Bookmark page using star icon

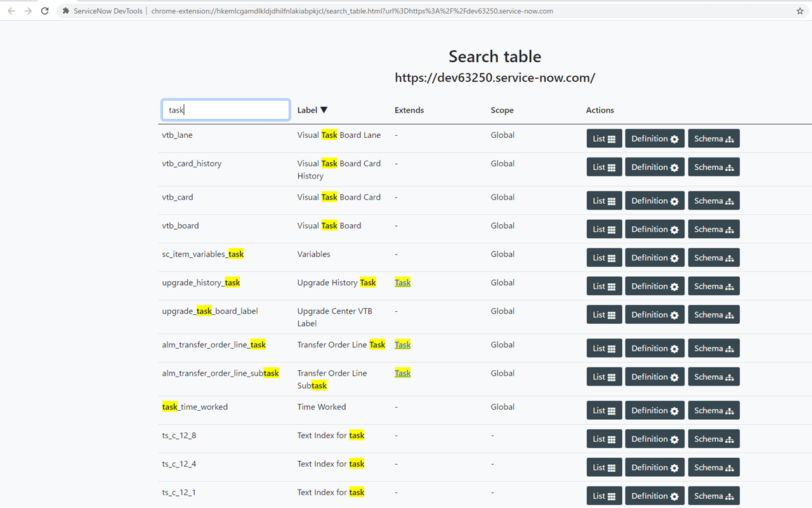pos(800,11)
